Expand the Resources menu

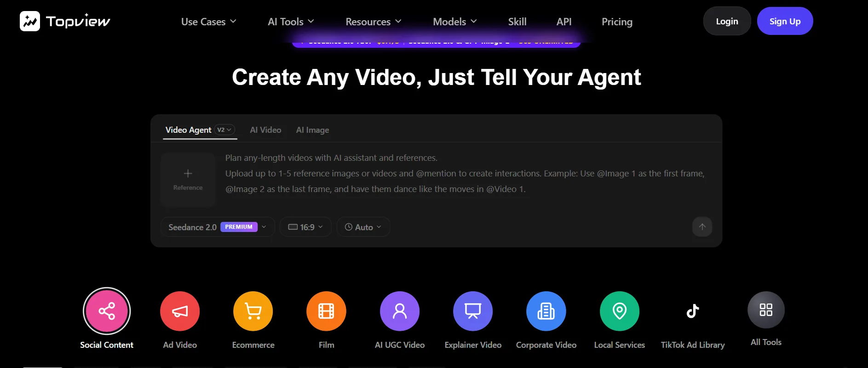coord(374,22)
